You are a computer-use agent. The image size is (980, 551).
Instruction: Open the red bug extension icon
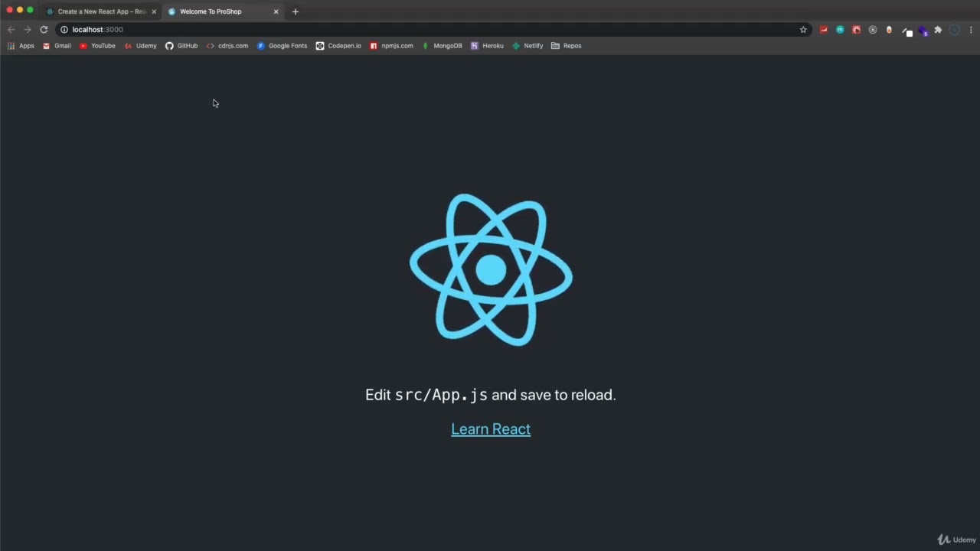point(856,30)
